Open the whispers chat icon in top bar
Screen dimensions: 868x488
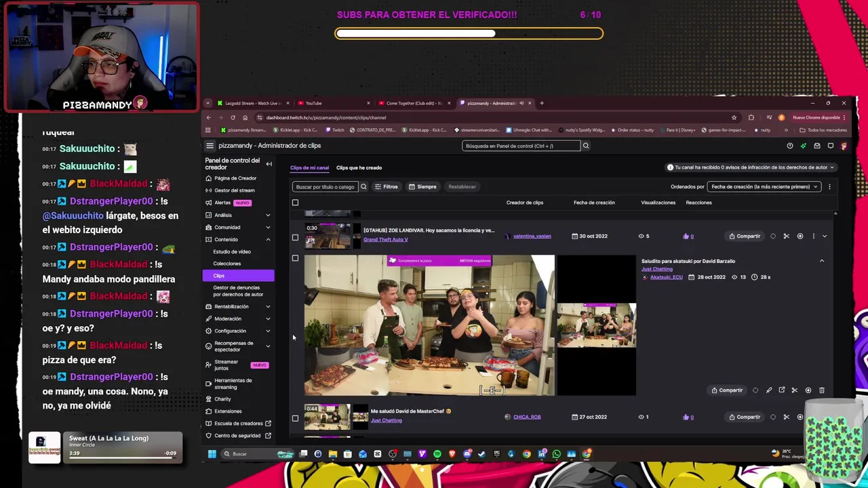coord(831,146)
